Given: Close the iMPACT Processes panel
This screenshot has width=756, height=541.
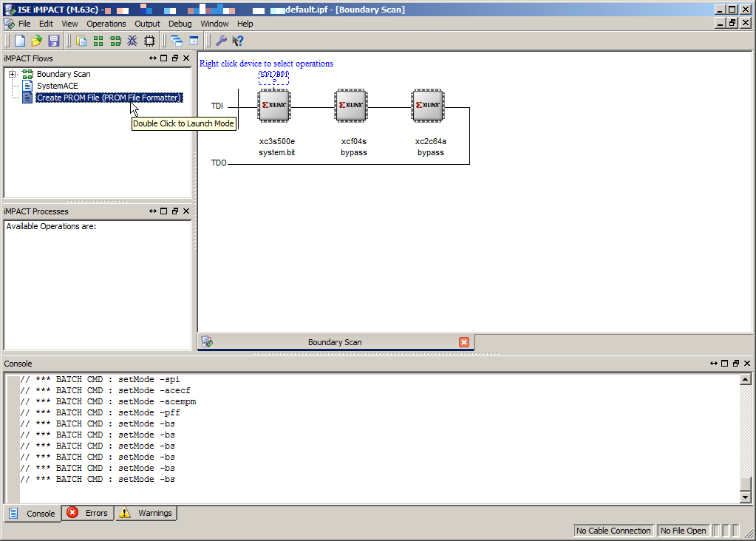Looking at the screenshot, I should pos(186,211).
